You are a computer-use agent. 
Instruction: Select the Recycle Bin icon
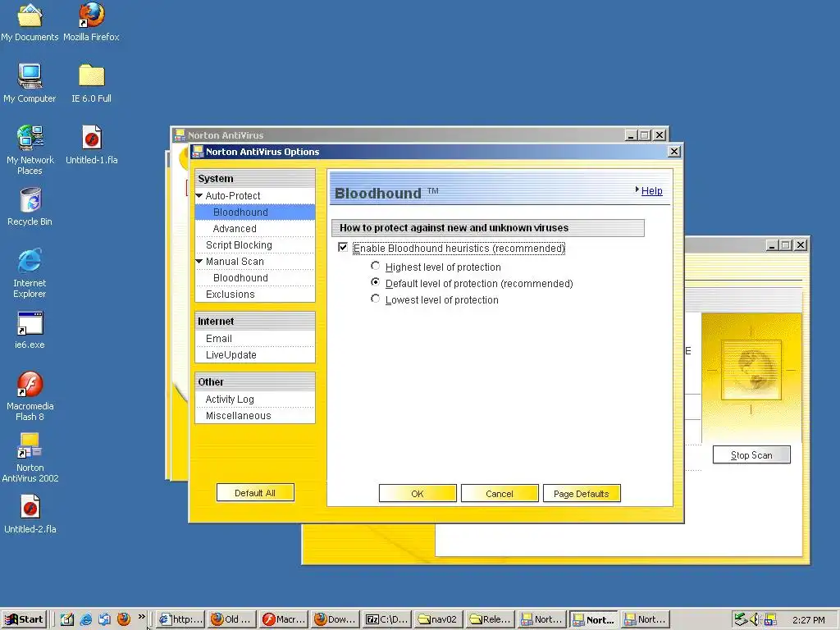[30, 206]
